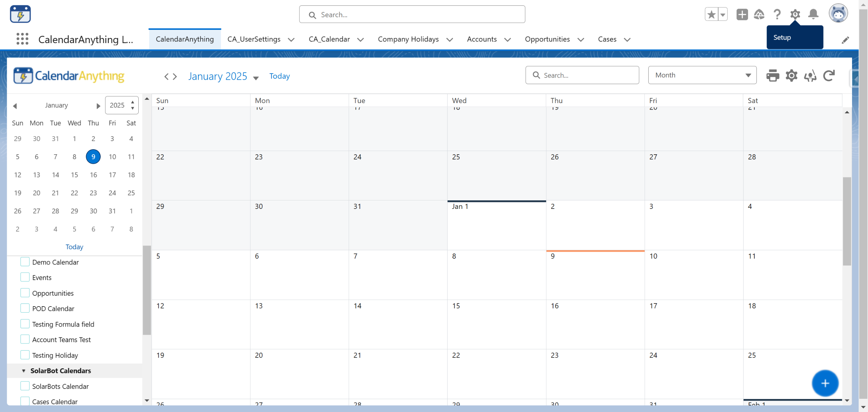This screenshot has width=868, height=412.
Task: Open the notifications bell
Action: [813, 14]
